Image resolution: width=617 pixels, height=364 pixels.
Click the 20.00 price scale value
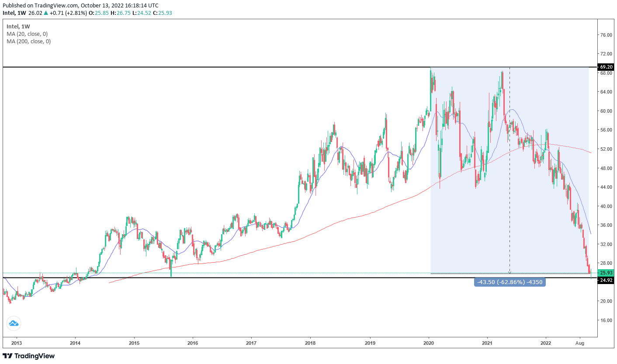pyautogui.click(x=606, y=301)
